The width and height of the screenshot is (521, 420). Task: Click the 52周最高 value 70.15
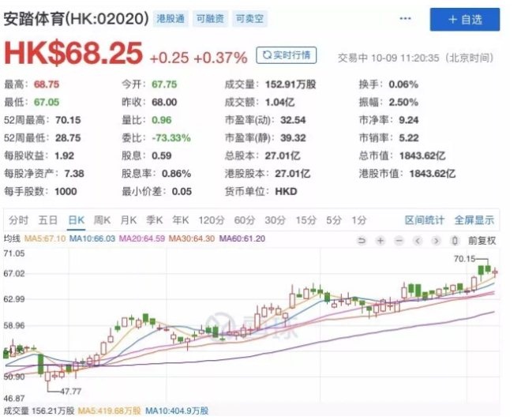pos(68,120)
